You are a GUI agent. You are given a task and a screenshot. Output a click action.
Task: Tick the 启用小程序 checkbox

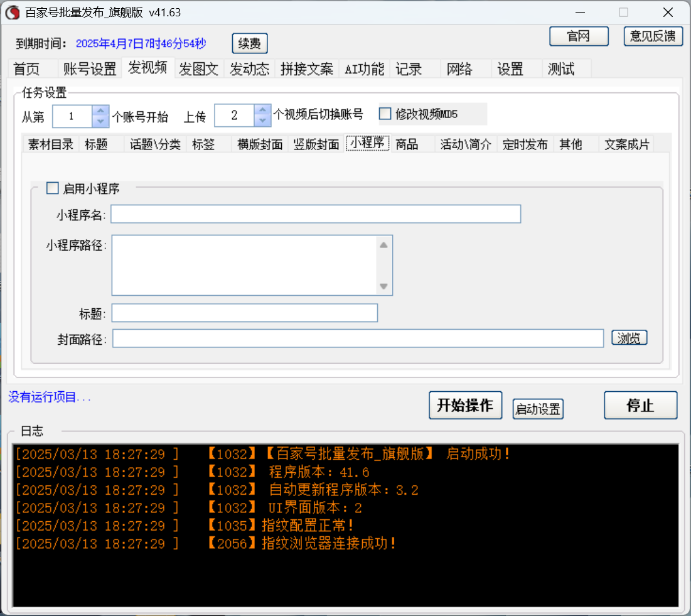(53, 188)
